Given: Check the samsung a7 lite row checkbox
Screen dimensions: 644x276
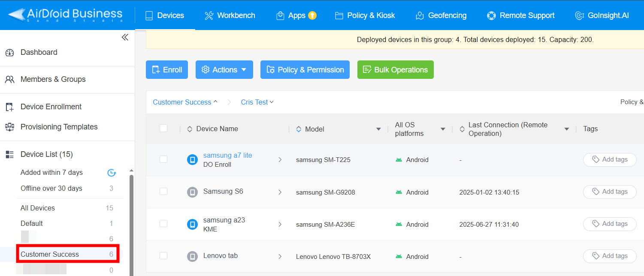Looking at the screenshot, I should 163,159.
